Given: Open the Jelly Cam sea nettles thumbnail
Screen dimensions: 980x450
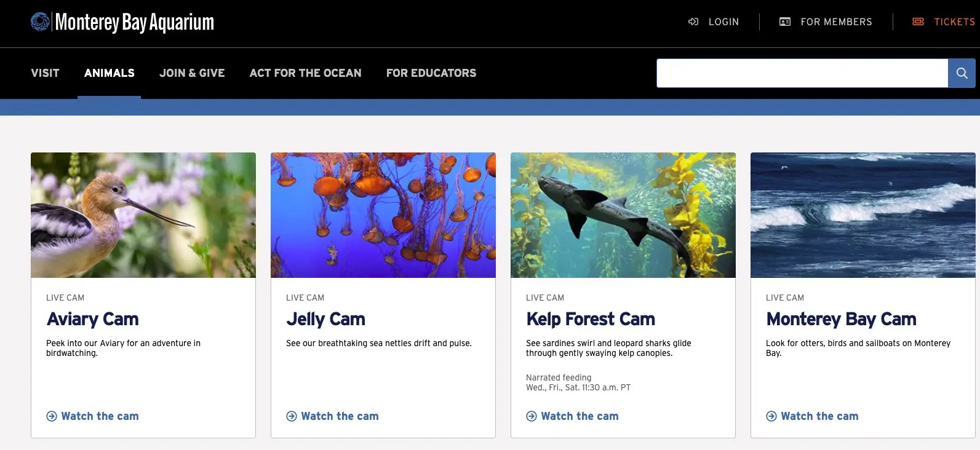Looking at the screenshot, I should pyautogui.click(x=383, y=215).
